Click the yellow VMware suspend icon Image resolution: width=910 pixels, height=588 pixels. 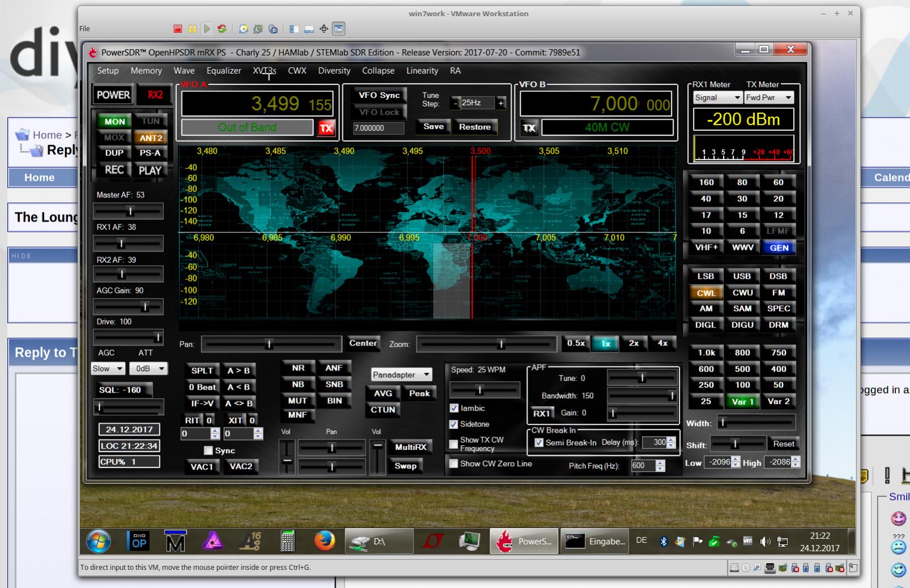click(x=192, y=28)
